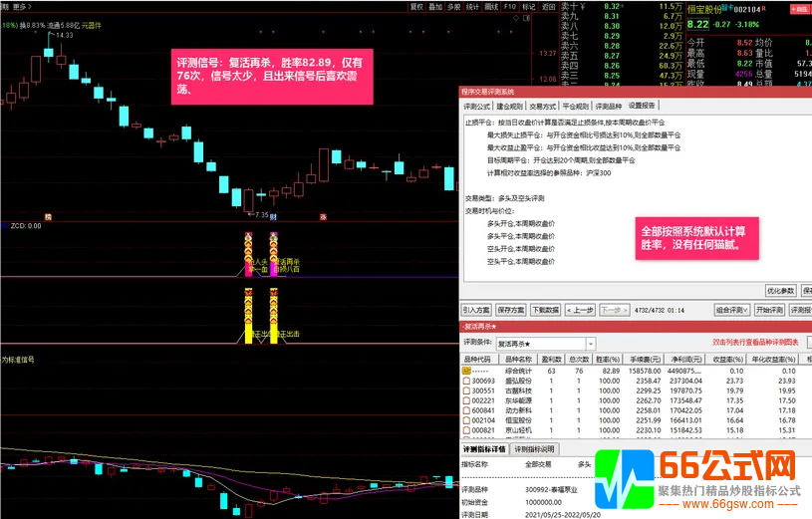Screen dimensions: 812x519
Task: Click the document icon beside 300551
Action: (466, 390)
